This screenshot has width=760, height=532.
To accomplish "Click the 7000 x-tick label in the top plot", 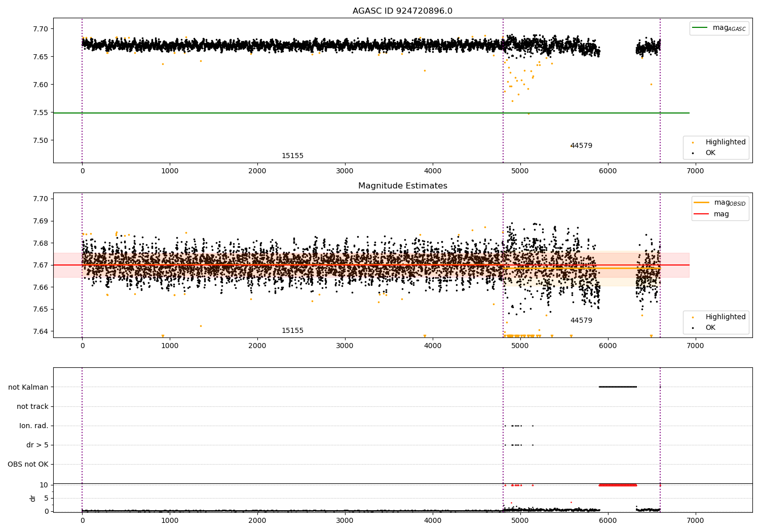I will point(695,171).
